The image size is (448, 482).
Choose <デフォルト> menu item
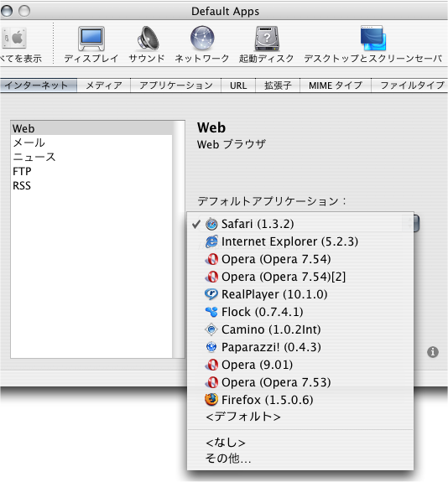(x=300, y=417)
